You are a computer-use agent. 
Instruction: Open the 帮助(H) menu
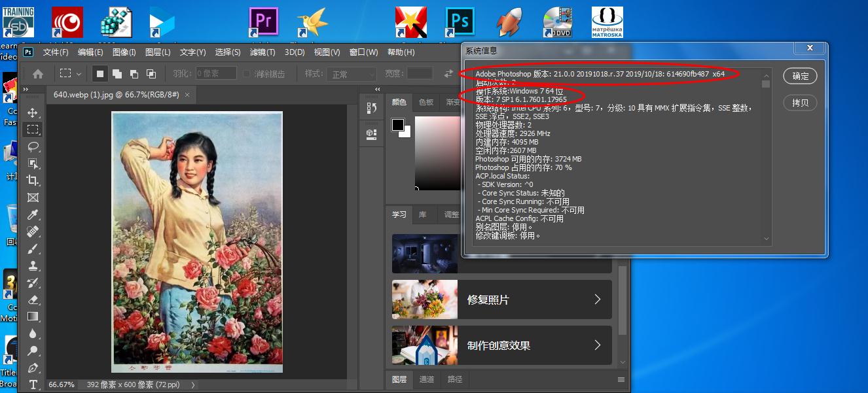pyautogui.click(x=401, y=52)
